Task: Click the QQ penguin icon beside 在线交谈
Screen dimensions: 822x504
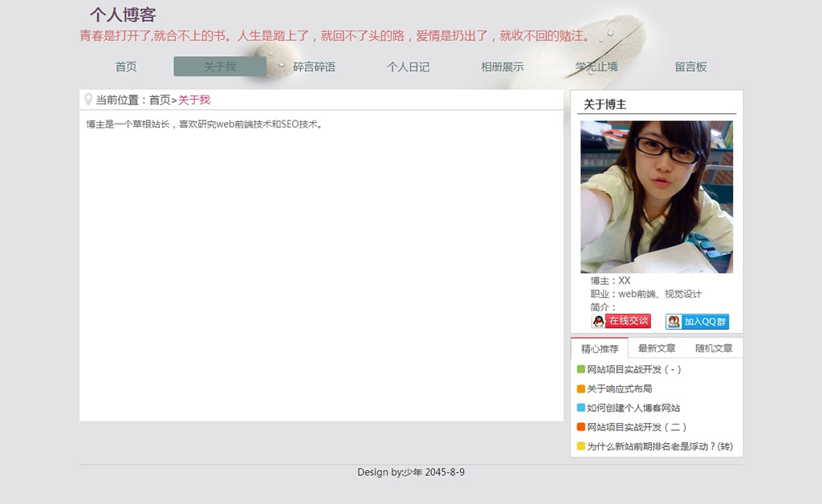Action: click(x=598, y=321)
